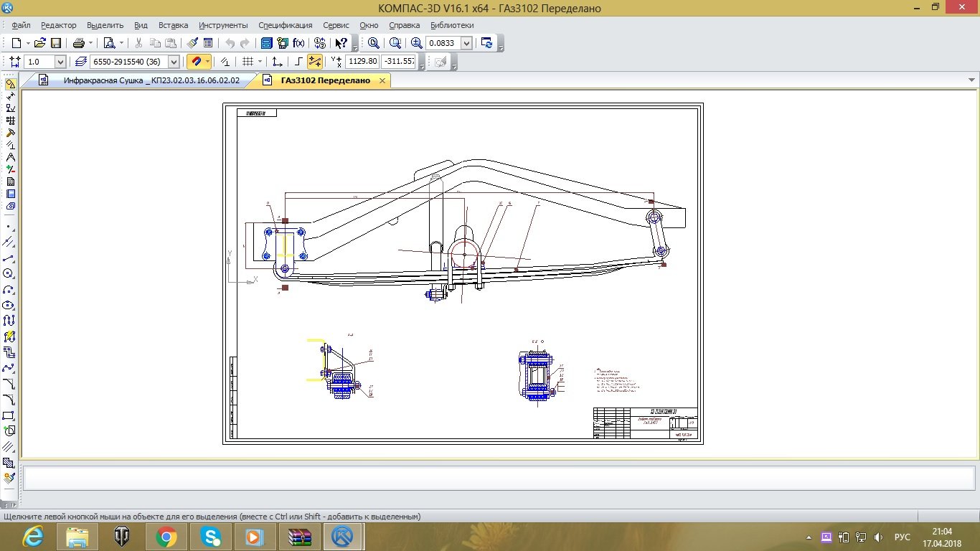The height and width of the screenshot is (551, 980).
Task: Click the What's This help cursor icon
Action: (341, 43)
